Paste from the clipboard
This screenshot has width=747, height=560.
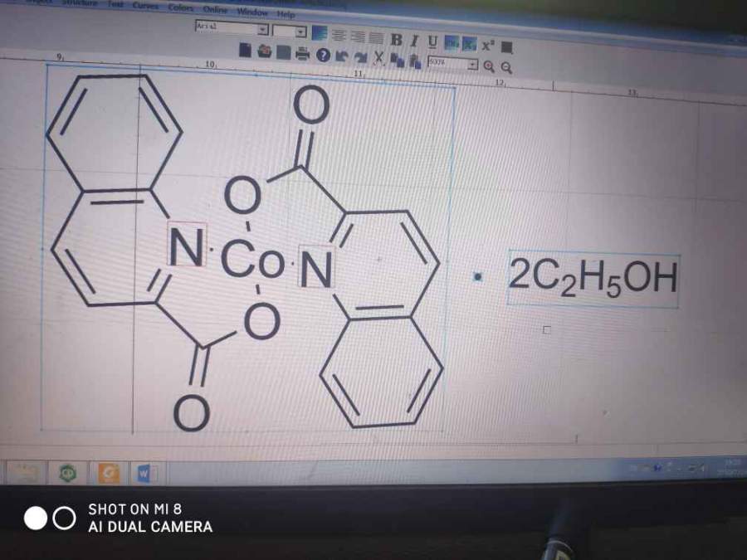pos(415,61)
